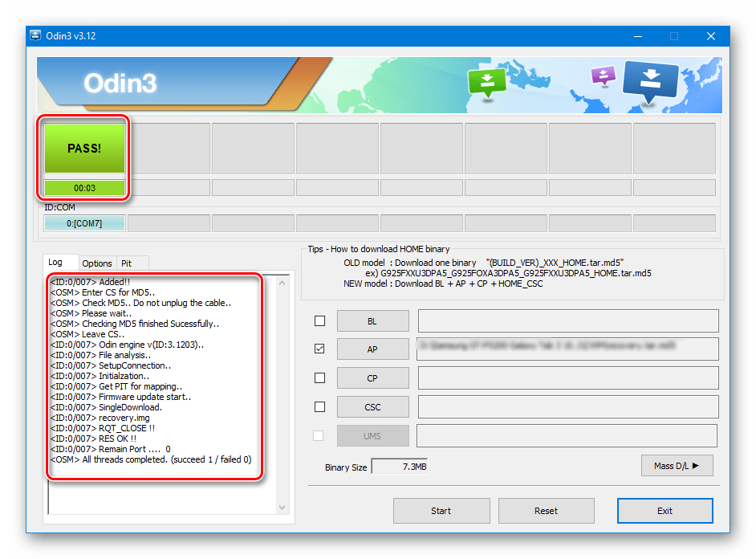Click the 0:[COM7] port box
Screen dimensions: 756x559
coord(84,223)
